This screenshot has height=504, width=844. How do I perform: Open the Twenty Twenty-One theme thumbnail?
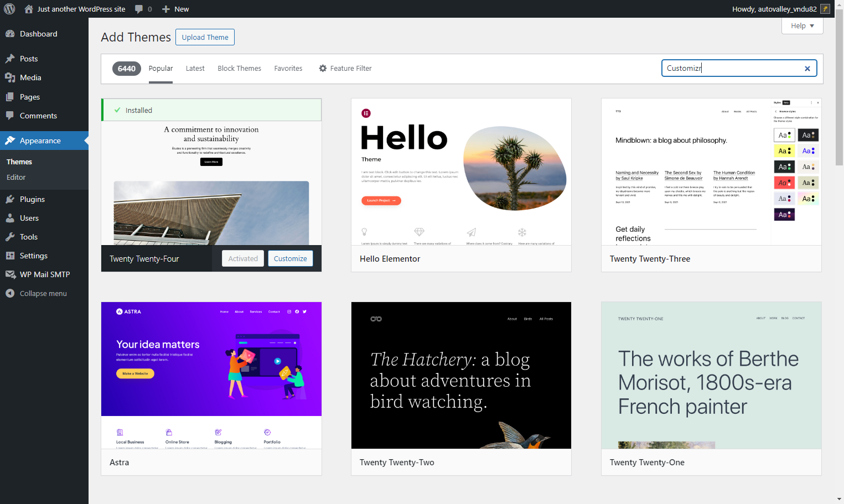click(x=711, y=375)
